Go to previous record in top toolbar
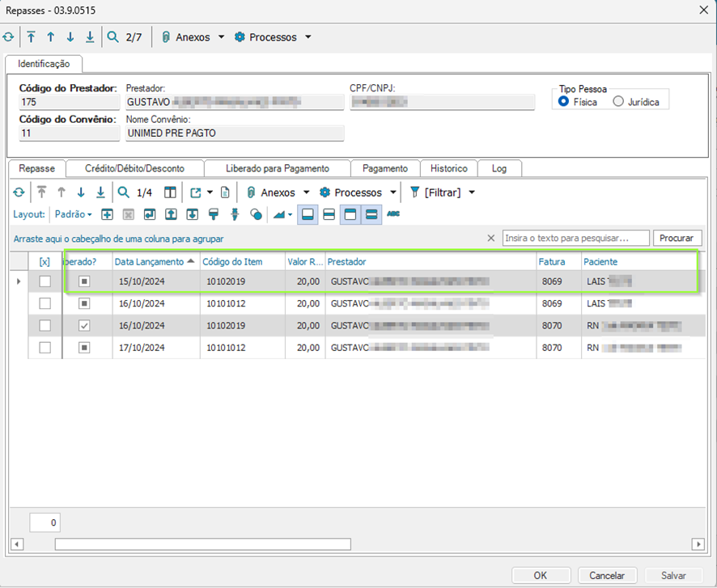The image size is (717, 588). point(51,37)
